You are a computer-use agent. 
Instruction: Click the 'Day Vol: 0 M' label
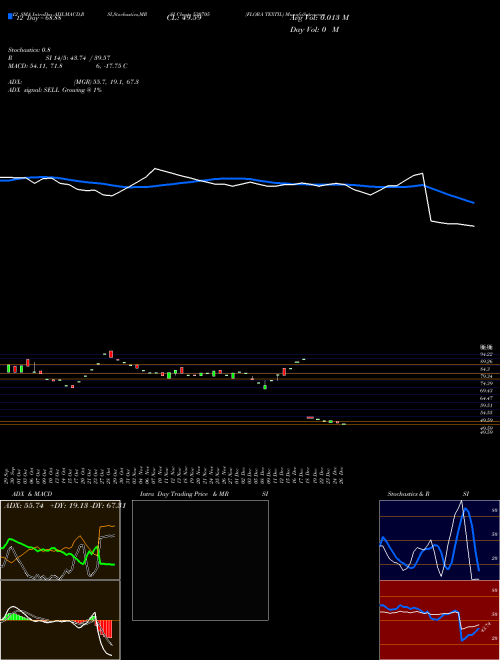[314, 30]
